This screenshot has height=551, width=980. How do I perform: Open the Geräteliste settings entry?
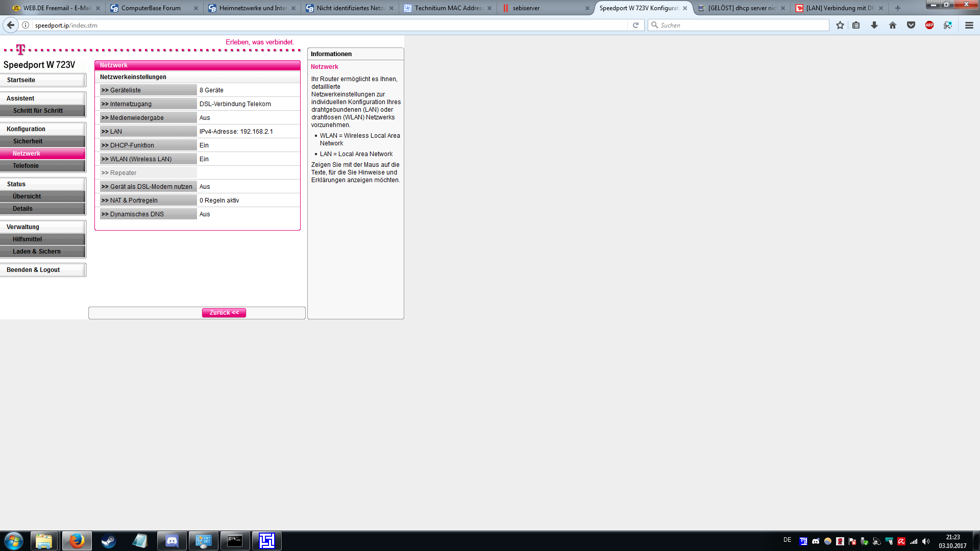pyautogui.click(x=148, y=90)
